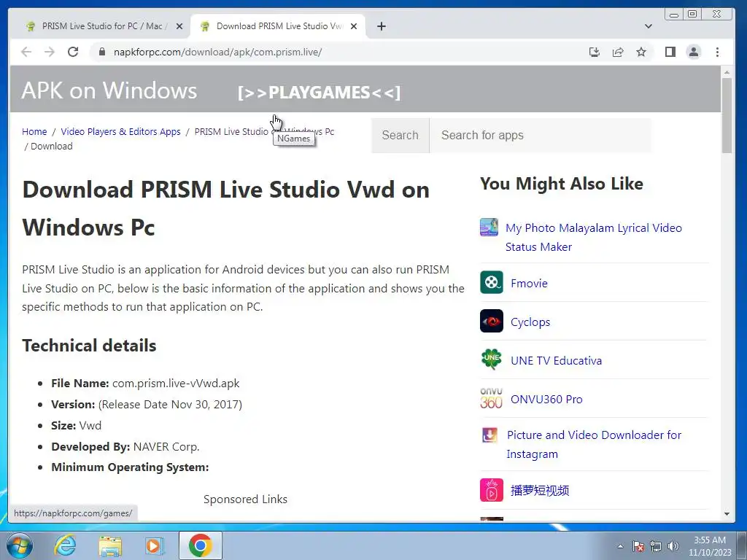Click the Release Date Nov 30, 2017 text
Screen dimensions: 747x560
click(170, 404)
